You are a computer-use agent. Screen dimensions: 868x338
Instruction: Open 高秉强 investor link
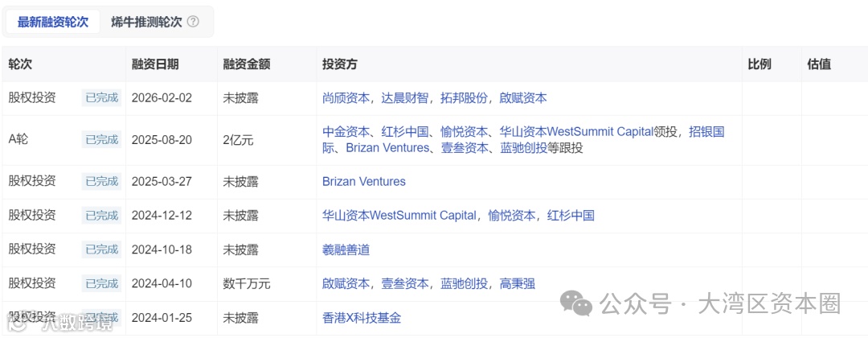pyautogui.click(x=517, y=284)
